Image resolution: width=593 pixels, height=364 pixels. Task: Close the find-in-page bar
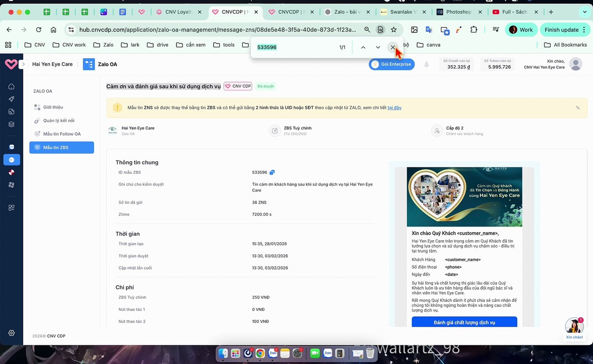[x=393, y=48]
